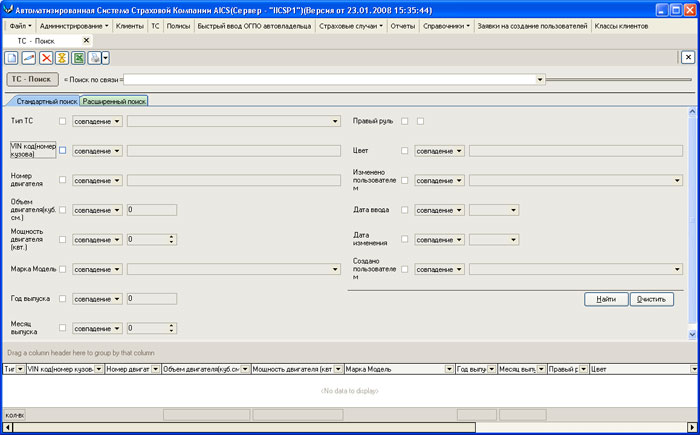Click the Edit record pencil icon
Viewport: 700px width, 435px height.
pyautogui.click(x=29, y=58)
